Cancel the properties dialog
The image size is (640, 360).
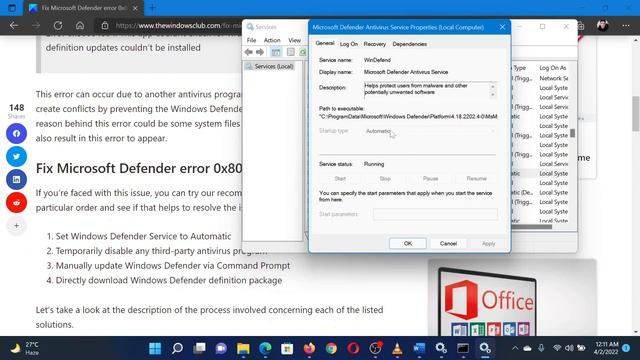point(448,243)
